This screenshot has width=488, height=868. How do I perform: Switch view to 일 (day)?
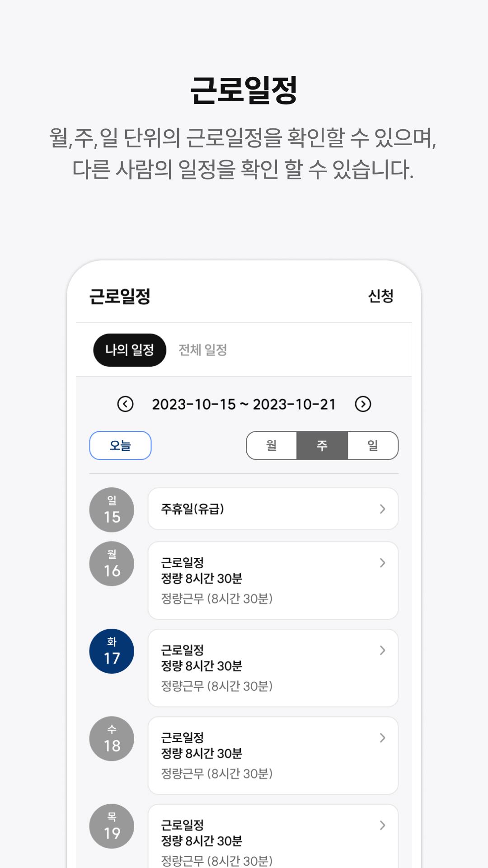(x=373, y=445)
